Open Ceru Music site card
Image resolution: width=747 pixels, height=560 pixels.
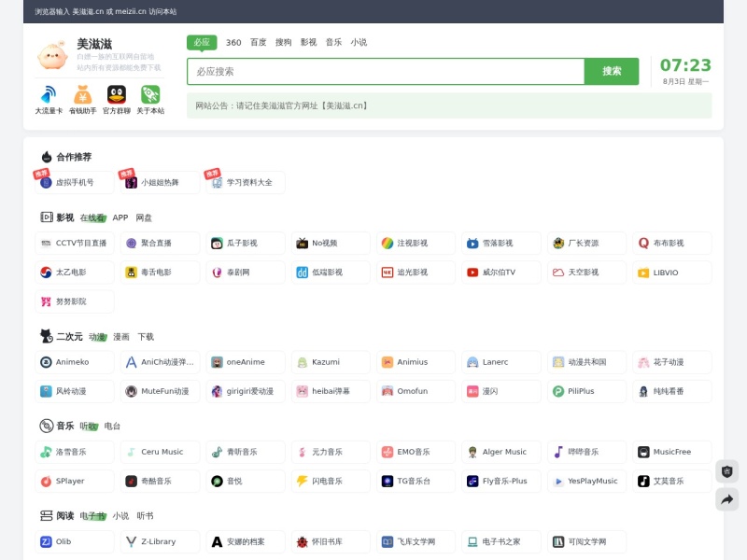pos(160,452)
